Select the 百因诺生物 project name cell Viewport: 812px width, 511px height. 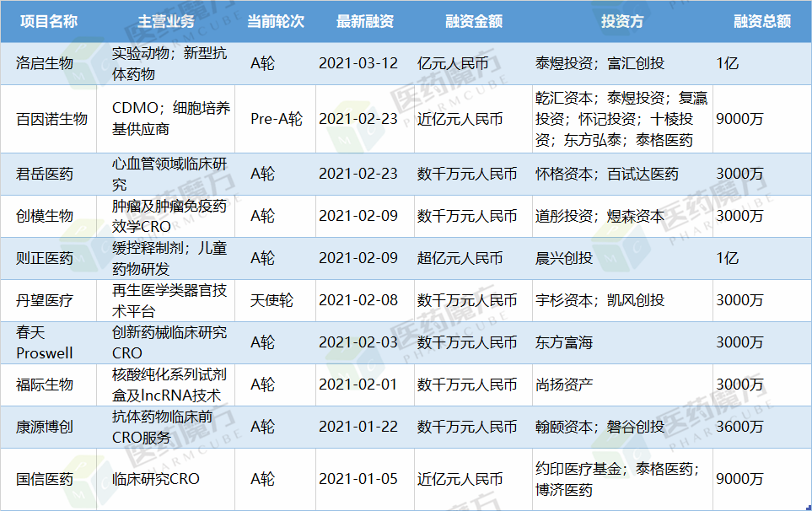click(x=49, y=119)
